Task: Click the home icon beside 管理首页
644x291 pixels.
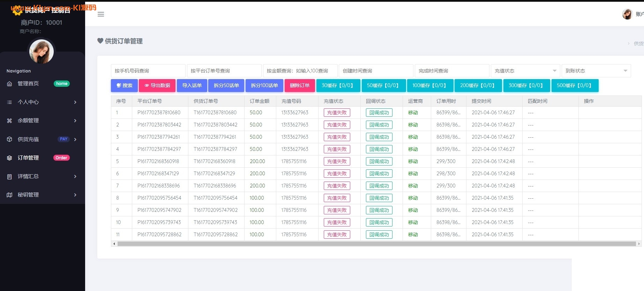Action: (x=9, y=84)
